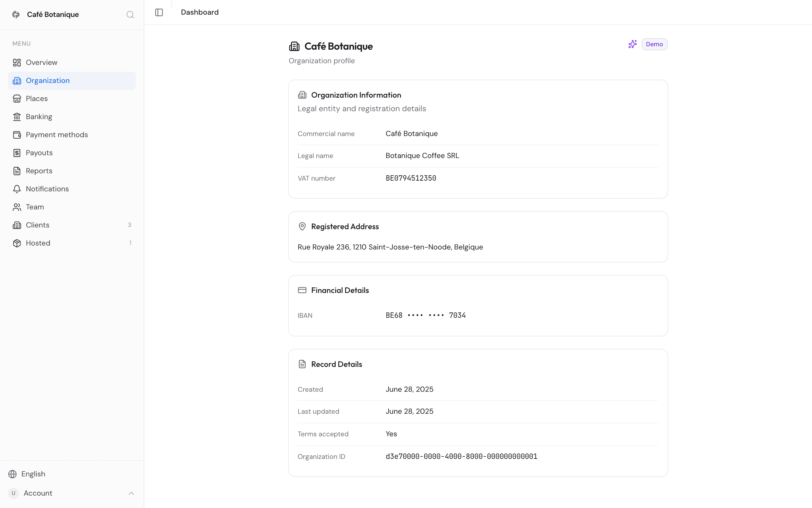Click the Overview grid icon

click(17, 62)
